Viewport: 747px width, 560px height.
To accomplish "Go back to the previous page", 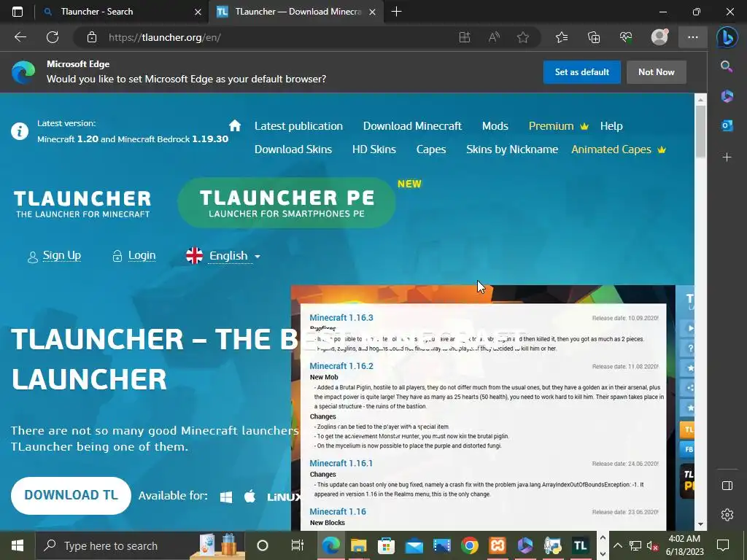I will 20,37.
